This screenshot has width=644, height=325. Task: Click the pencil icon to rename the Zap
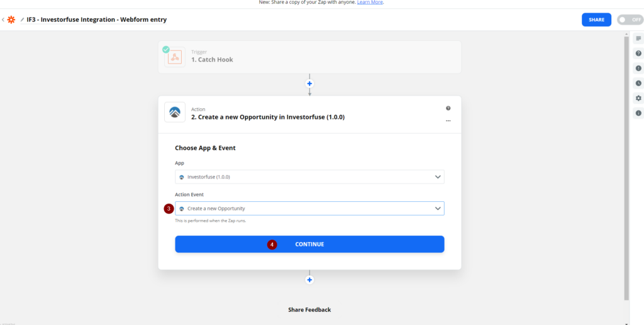pyautogui.click(x=22, y=19)
